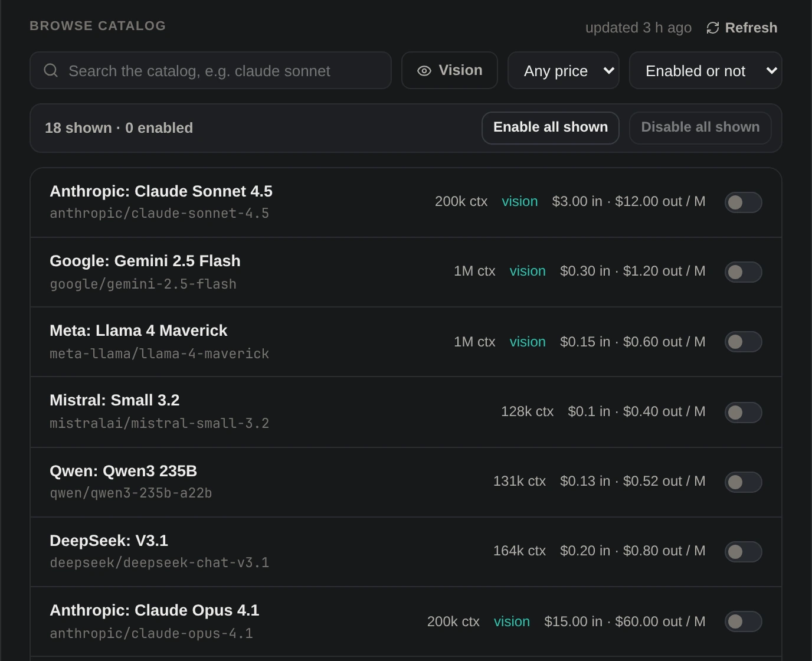Click the qwen/qwen3-235b-a22b model ID
Image resolution: width=812 pixels, height=661 pixels.
(x=131, y=493)
